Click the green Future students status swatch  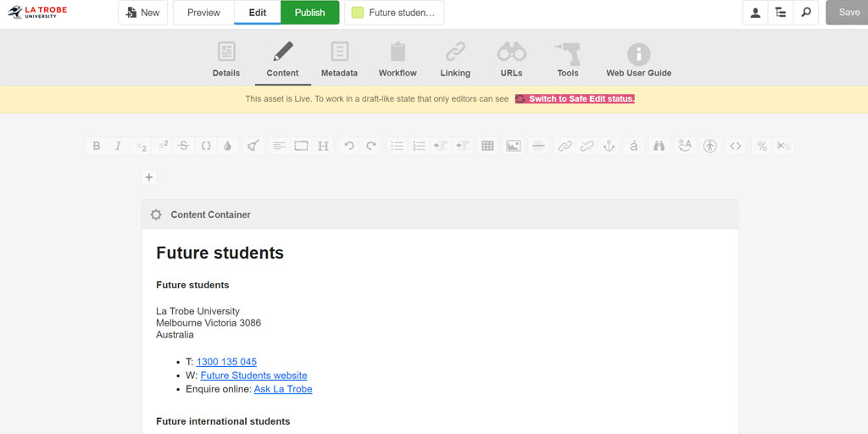358,13
